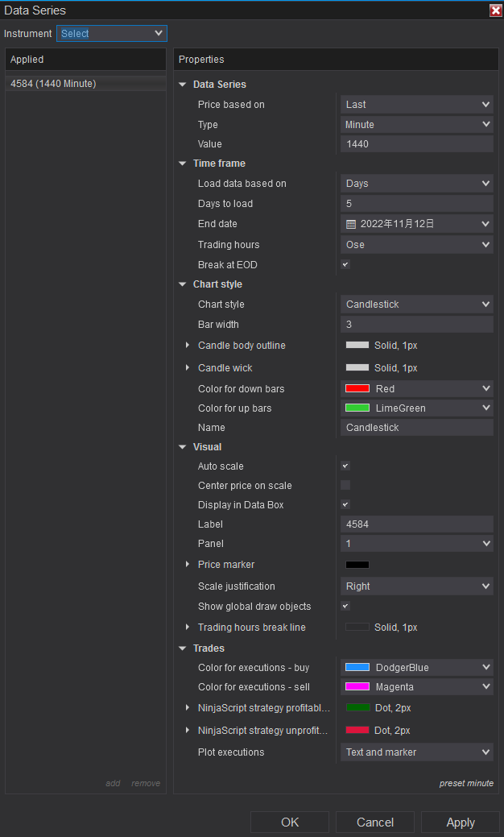504x837 pixels.
Task: Open the Instrument select dropdown
Action: pos(112,34)
